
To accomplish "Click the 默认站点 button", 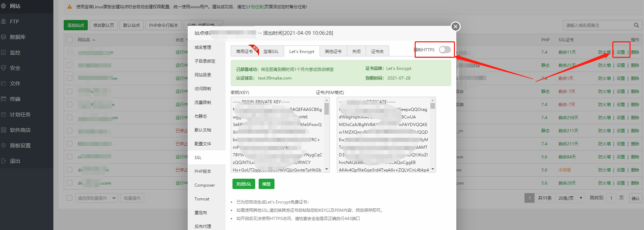I will click(131, 25).
